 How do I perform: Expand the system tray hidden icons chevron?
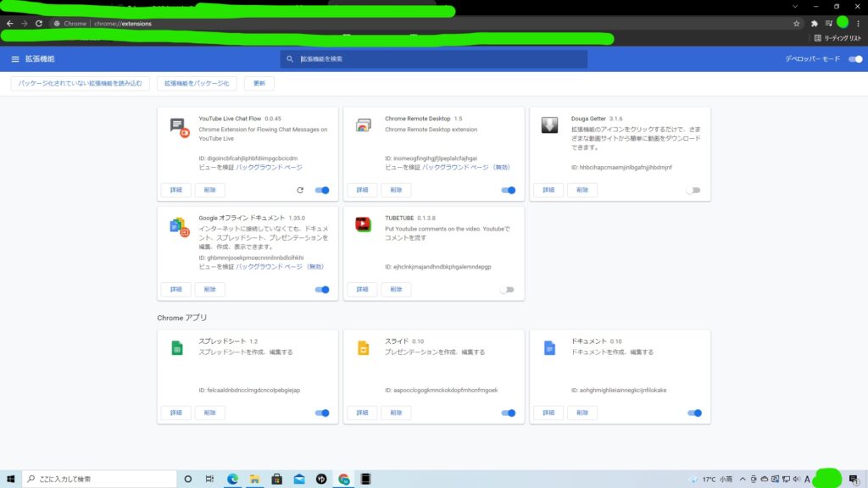point(743,480)
